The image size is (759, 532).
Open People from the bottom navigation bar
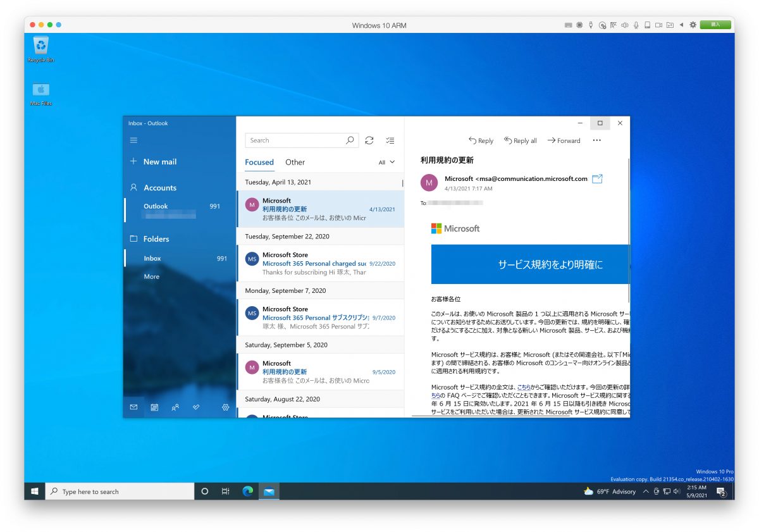click(x=175, y=407)
